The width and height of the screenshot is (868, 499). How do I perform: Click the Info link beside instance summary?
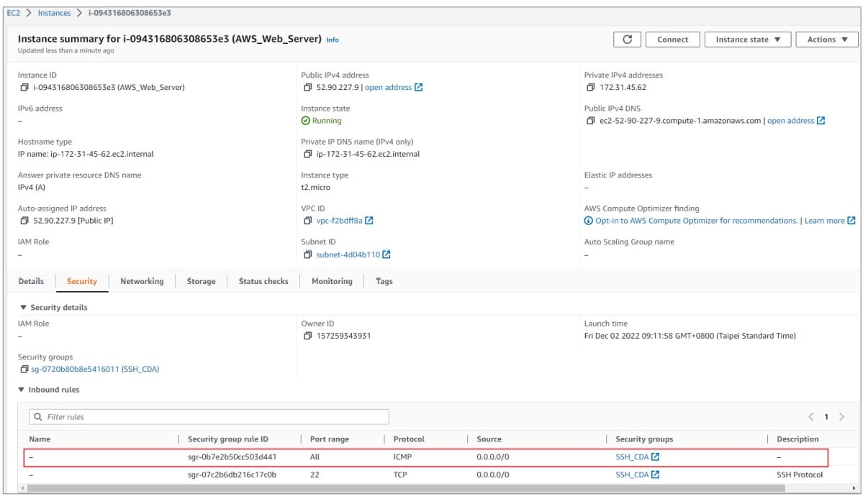click(x=333, y=40)
